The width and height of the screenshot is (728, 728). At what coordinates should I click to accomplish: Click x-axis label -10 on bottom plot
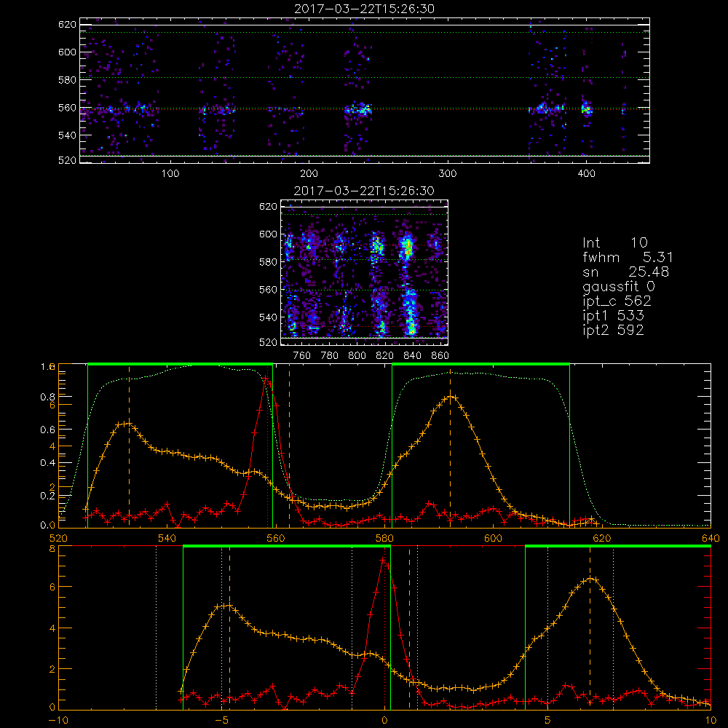(x=58, y=721)
